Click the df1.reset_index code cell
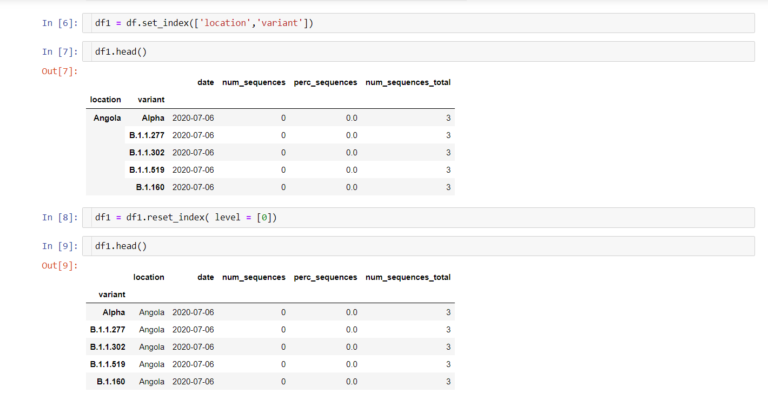Viewport: 768px width, 399px height. coord(418,217)
